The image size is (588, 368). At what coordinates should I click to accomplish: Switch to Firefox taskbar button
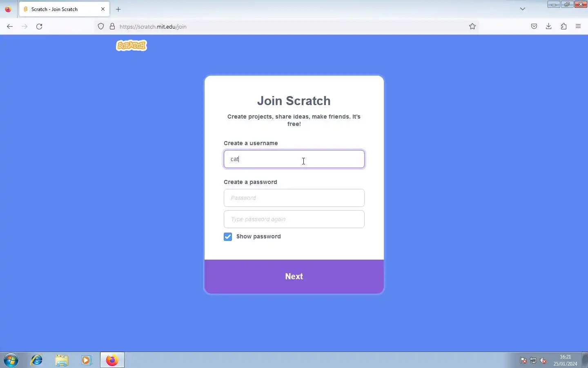112,360
